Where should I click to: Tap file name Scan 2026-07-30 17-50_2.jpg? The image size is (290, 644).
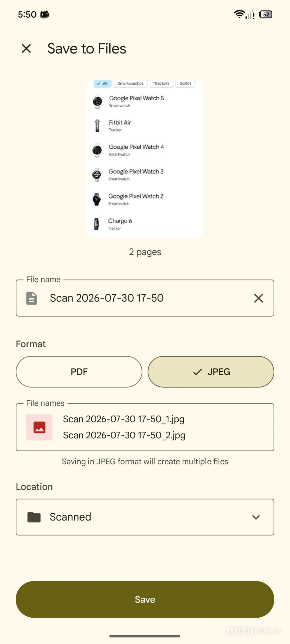[124, 435]
